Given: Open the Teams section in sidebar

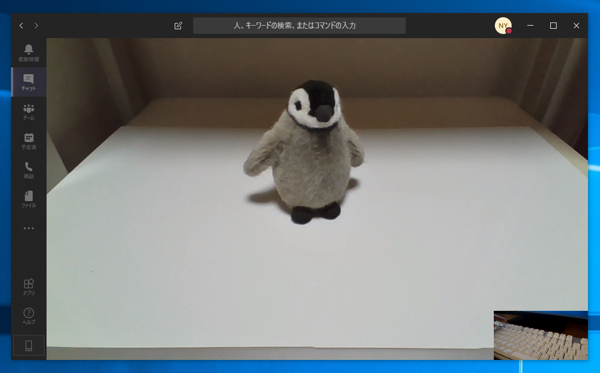Looking at the screenshot, I should (29, 111).
